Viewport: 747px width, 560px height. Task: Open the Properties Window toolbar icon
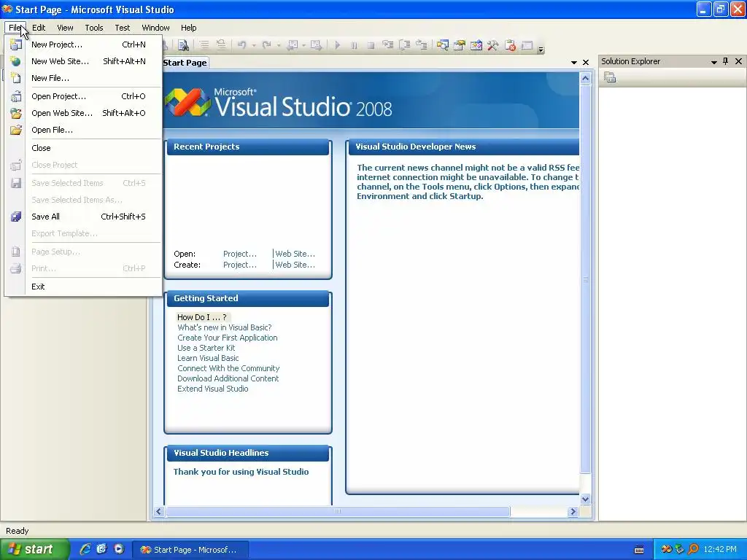(460, 45)
